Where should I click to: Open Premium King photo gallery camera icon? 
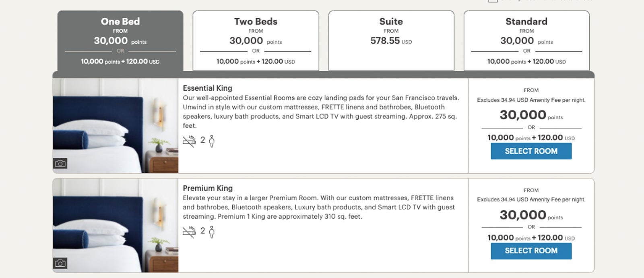60,263
